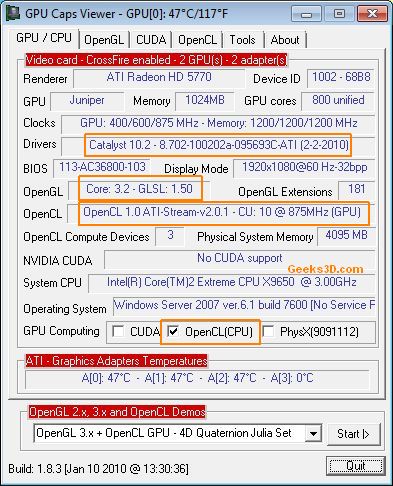Click the Physical System Memory value 4095 MB
Screen dimensions: 393x486
346,235
